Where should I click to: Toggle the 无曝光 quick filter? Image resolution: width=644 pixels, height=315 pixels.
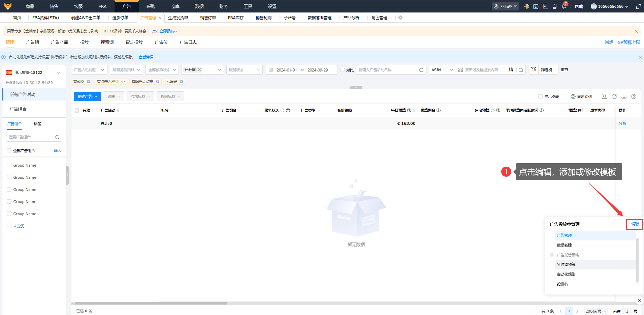(174, 82)
